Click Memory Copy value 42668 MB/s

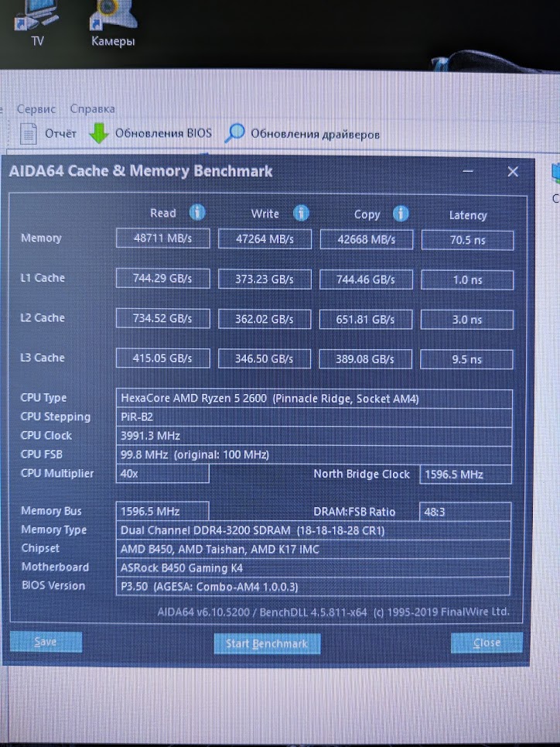pos(366,240)
